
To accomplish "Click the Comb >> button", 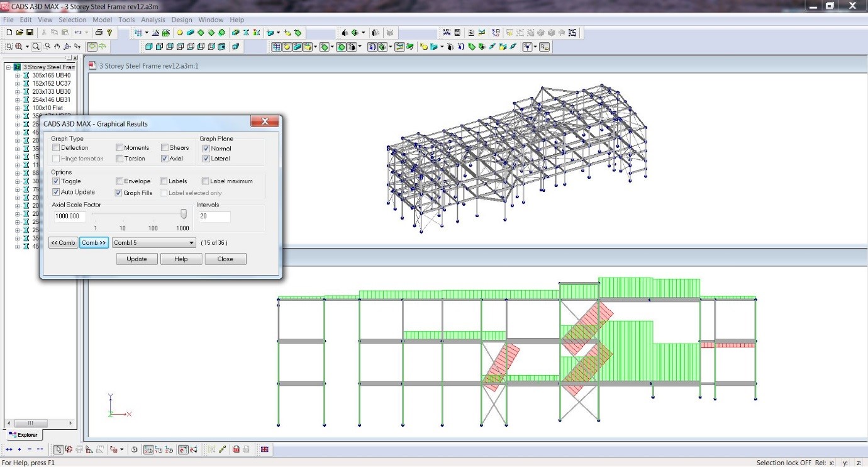I will coord(93,242).
